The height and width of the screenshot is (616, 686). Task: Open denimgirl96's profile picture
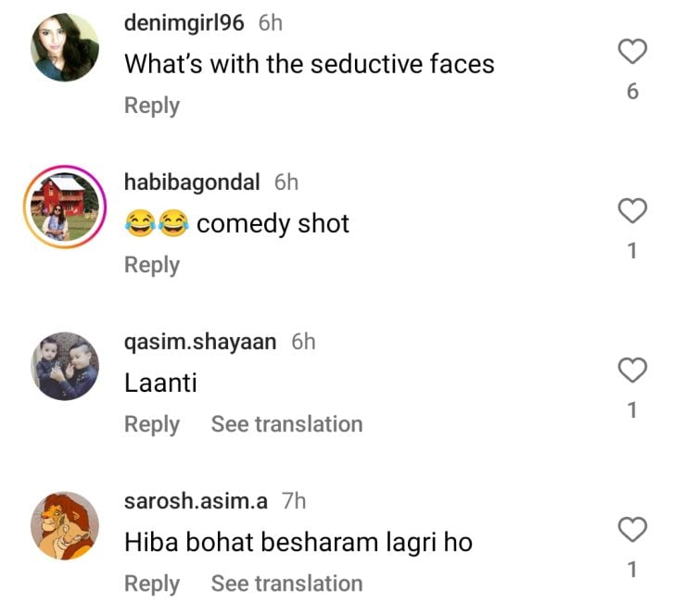[65, 47]
